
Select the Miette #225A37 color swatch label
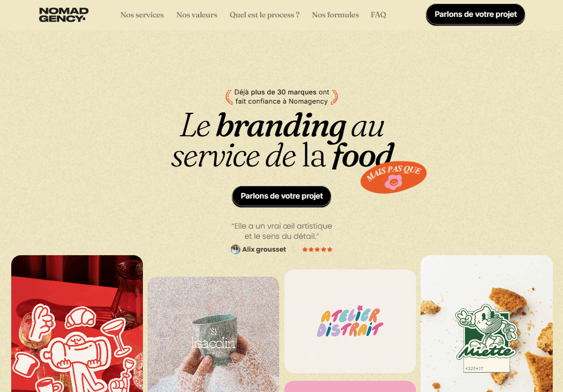coord(475,369)
